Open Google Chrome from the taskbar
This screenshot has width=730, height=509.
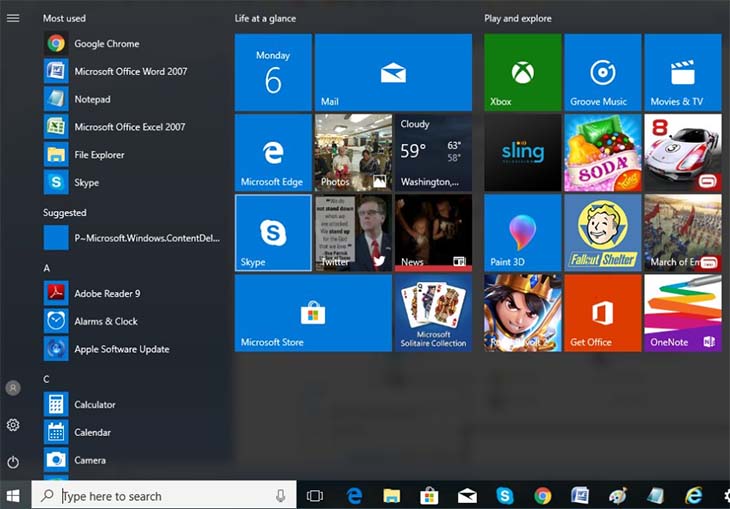tap(542, 496)
